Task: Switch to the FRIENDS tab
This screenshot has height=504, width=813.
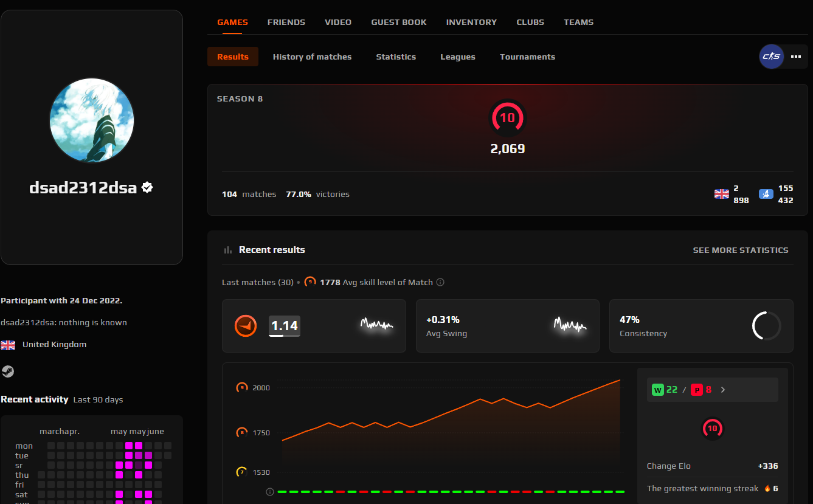Action: [x=286, y=22]
